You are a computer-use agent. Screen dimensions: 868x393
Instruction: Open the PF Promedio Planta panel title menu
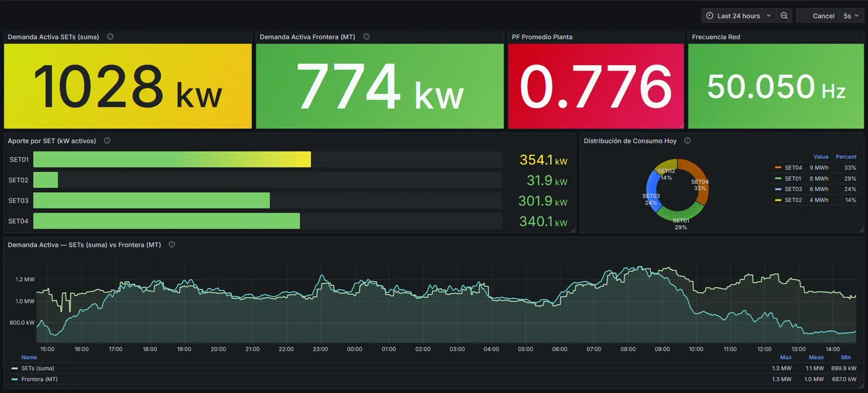coord(542,37)
